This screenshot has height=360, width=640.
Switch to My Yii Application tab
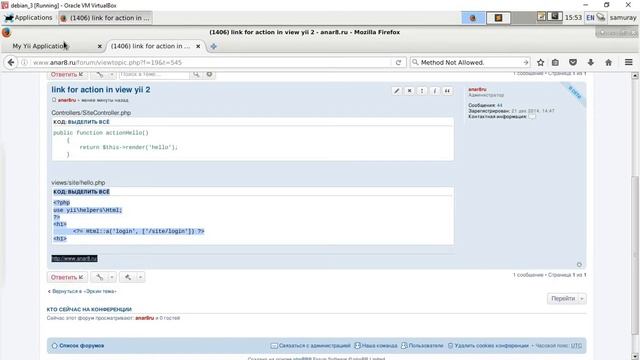tap(53, 46)
